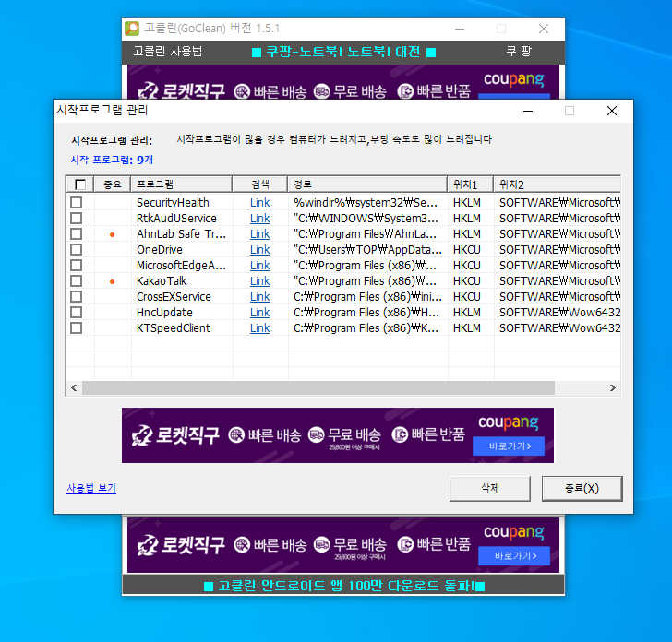Viewport: 672px width, 642px height.
Task: Minimize the GoClean main window
Action: (460, 29)
